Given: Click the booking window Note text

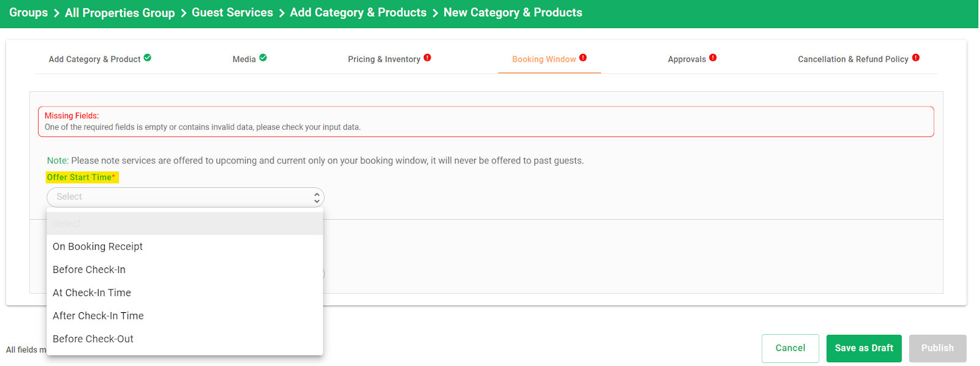Looking at the screenshot, I should (315, 161).
